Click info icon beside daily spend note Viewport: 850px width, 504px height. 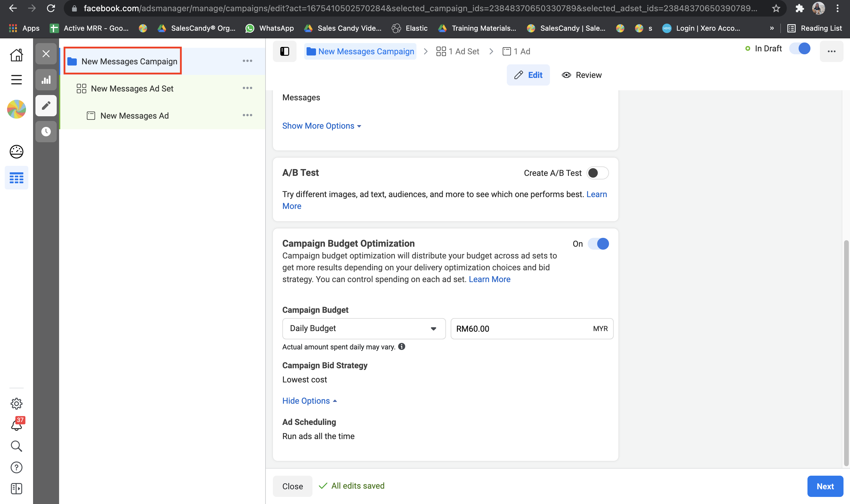(x=402, y=346)
